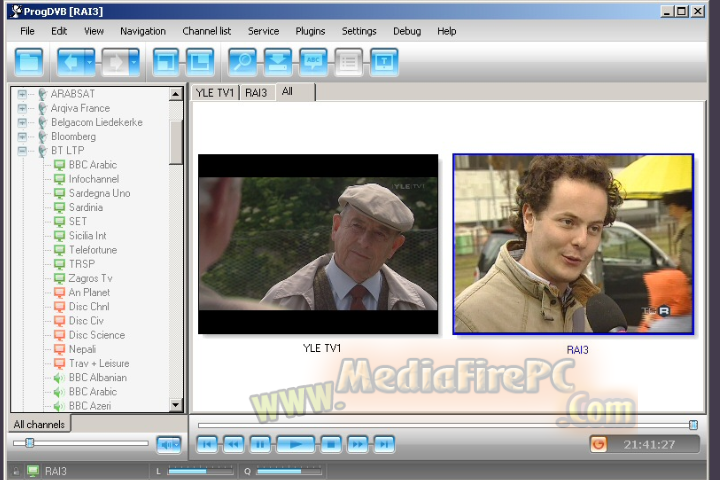The width and height of the screenshot is (720, 480).
Task: Open the Channel list menu
Action: coord(207,31)
